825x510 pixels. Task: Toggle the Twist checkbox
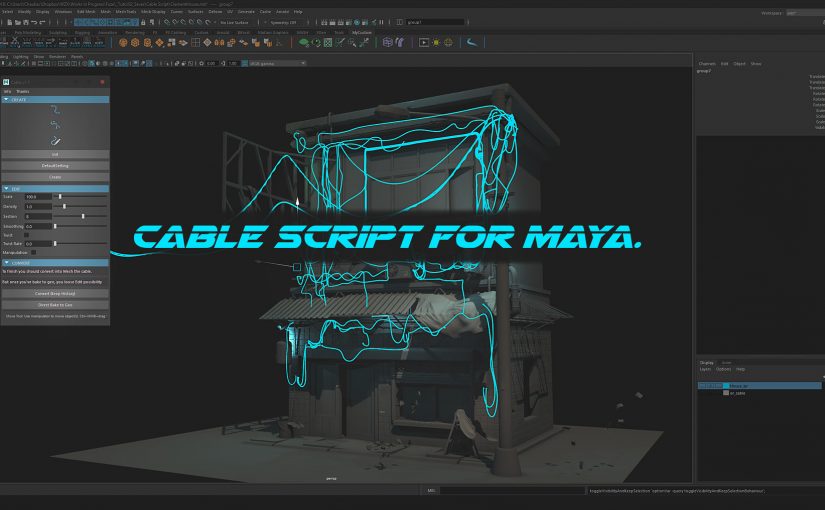point(27,235)
